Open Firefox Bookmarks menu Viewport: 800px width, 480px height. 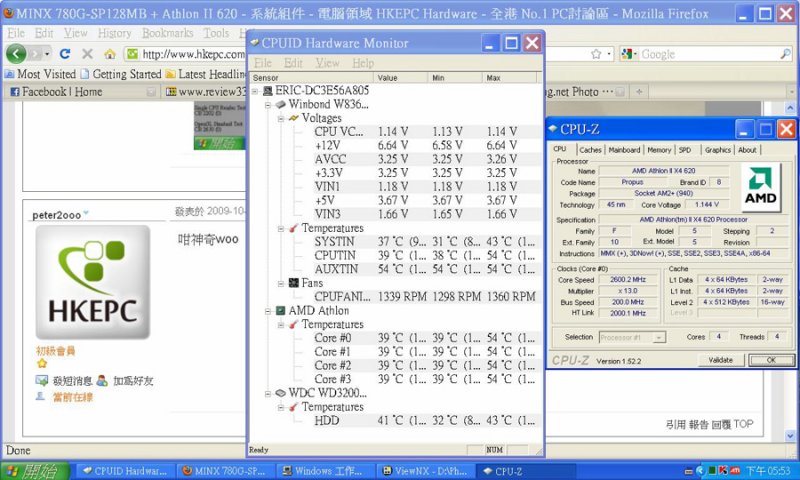click(x=167, y=33)
